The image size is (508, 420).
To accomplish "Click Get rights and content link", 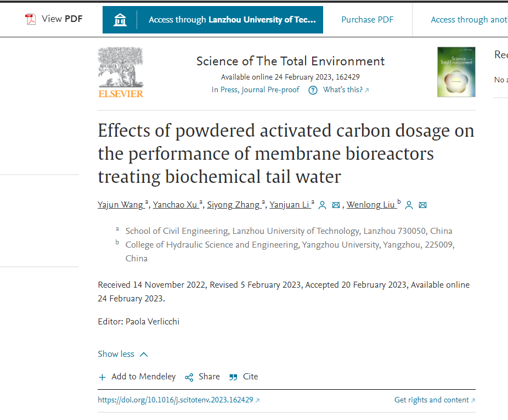I will (x=432, y=400).
